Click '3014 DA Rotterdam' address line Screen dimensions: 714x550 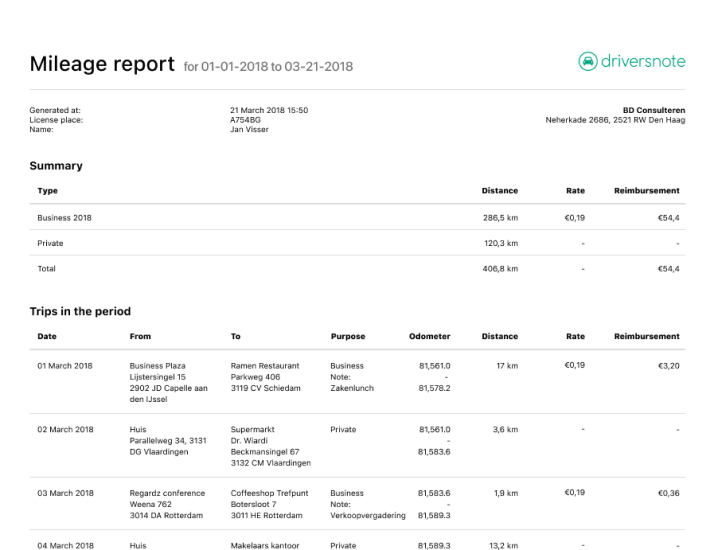tap(166, 515)
